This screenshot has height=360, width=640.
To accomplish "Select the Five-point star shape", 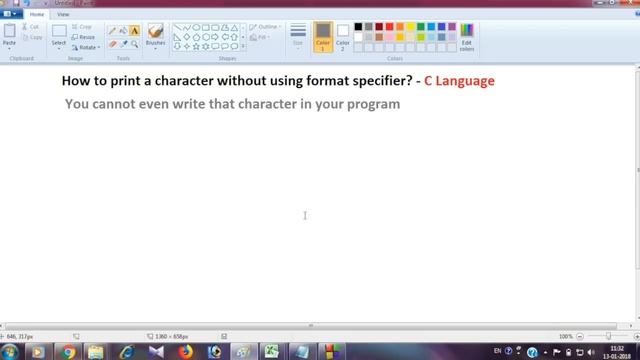I will (196, 47).
